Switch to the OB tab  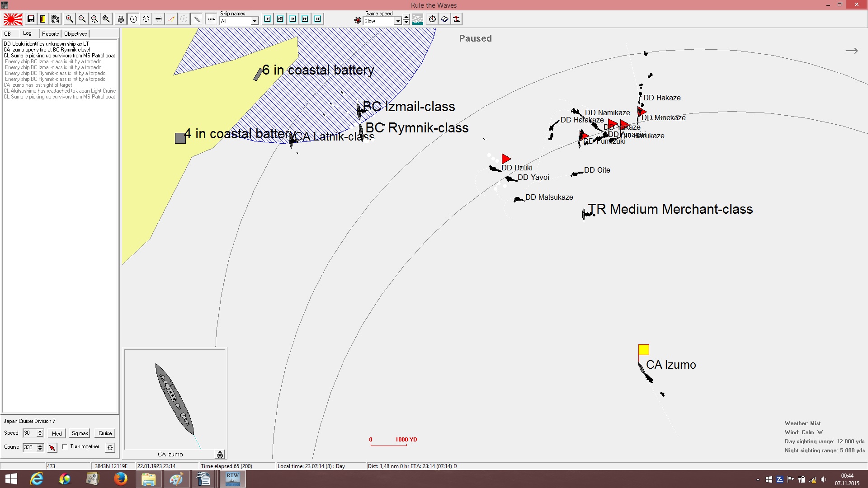pyautogui.click(x=8, y=34)
